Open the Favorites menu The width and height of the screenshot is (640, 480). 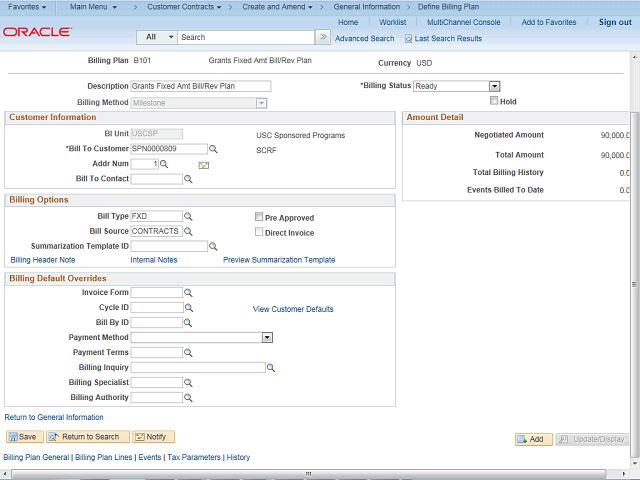point(27,7)
